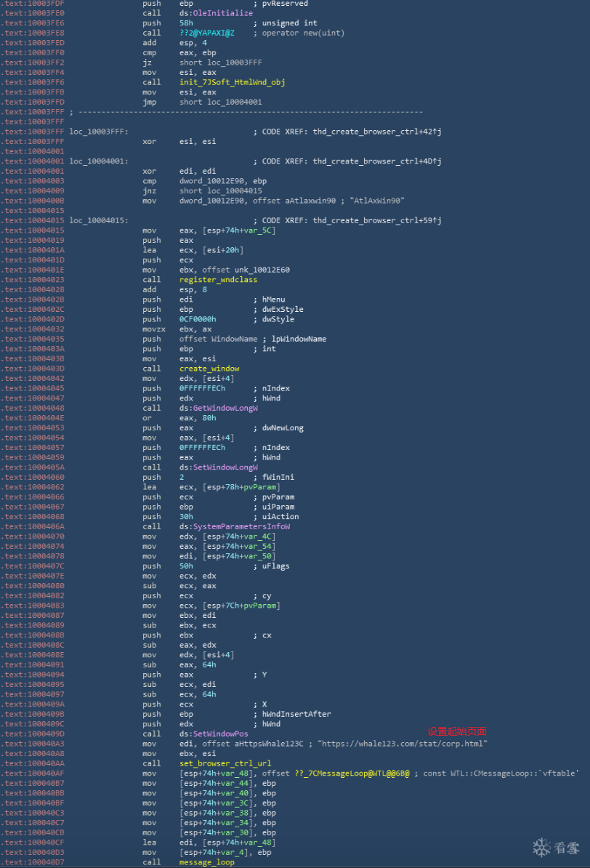The height and width of the screenshot is (868, 590).
Task: Click the ds:SetWindowPos call operand
Action: tap(214, 734)
